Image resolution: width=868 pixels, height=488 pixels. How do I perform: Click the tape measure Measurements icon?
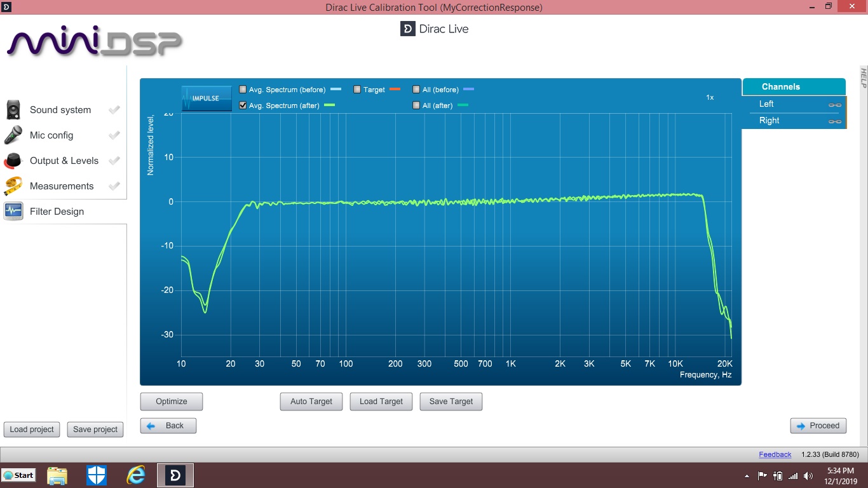[x=13, y=186]
